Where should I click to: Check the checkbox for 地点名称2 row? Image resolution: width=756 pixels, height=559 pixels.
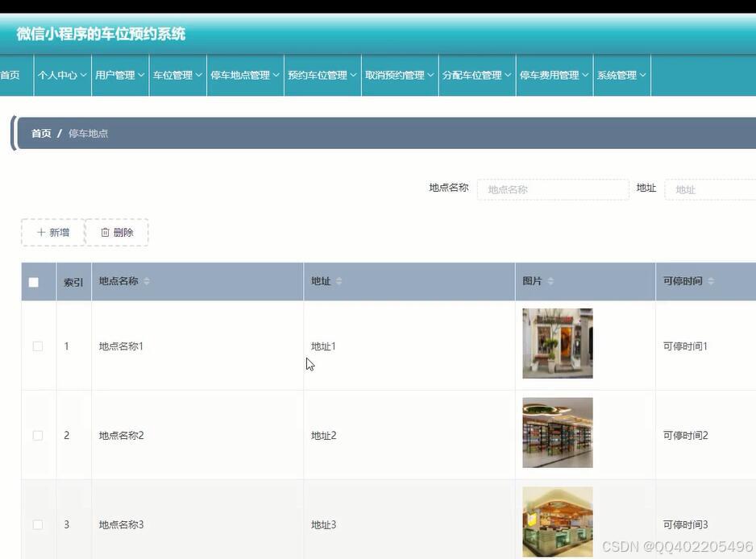point(37,435)
